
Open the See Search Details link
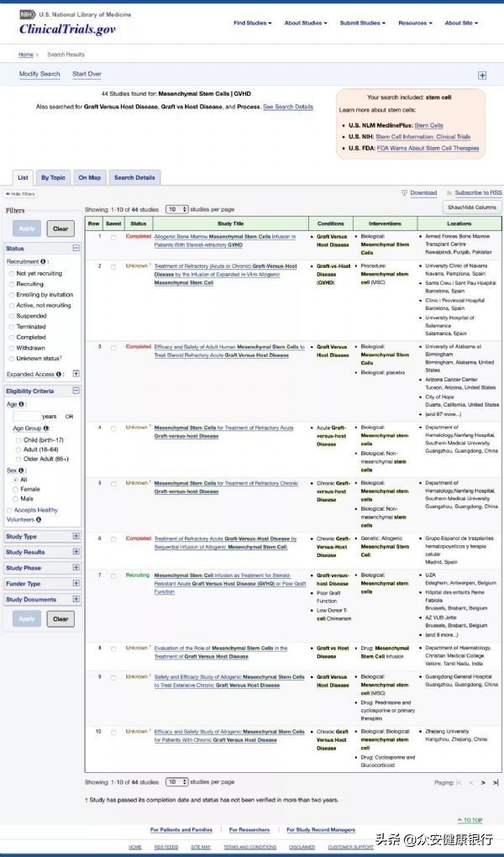point(288,107)
